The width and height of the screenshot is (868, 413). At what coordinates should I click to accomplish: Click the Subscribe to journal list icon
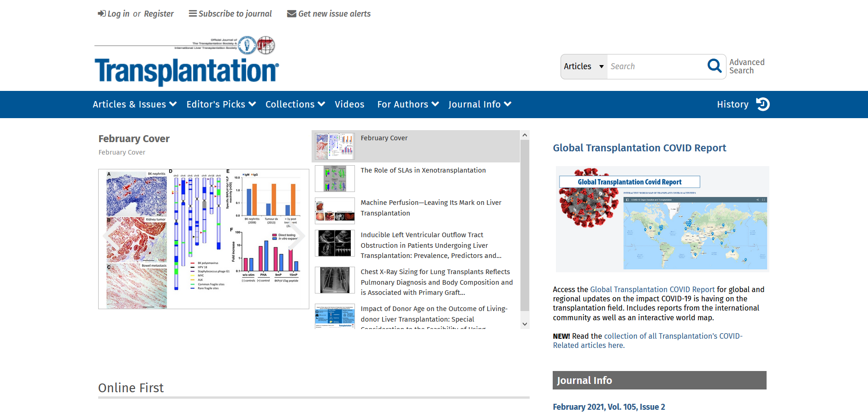coord(193,13)
